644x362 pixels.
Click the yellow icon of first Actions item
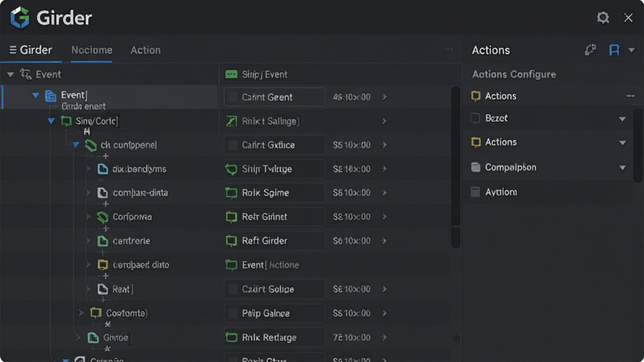475,96
